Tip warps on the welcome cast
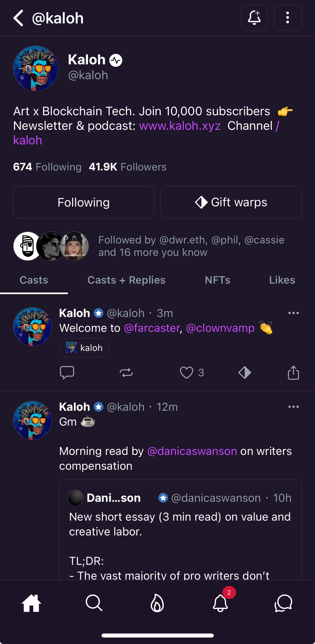This screenshot has height=644, width=315. [x=244, y=373]
